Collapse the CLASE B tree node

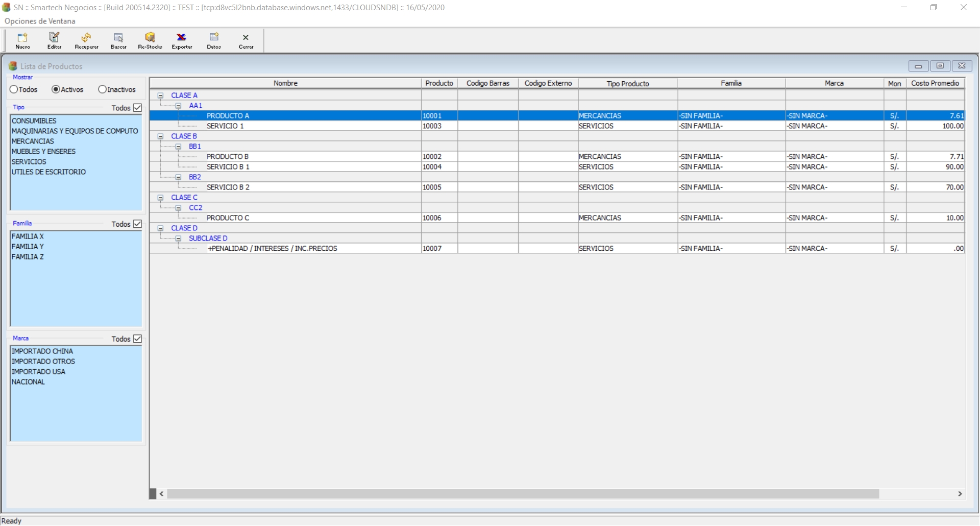(x=160, y=136)
